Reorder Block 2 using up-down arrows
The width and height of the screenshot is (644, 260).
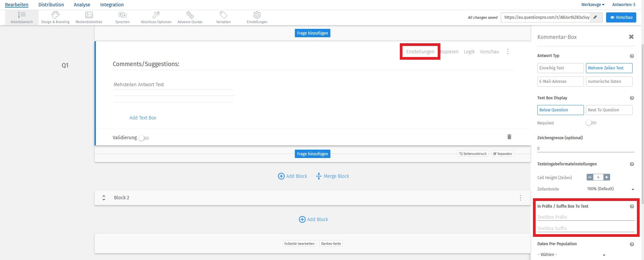point(104,198)
